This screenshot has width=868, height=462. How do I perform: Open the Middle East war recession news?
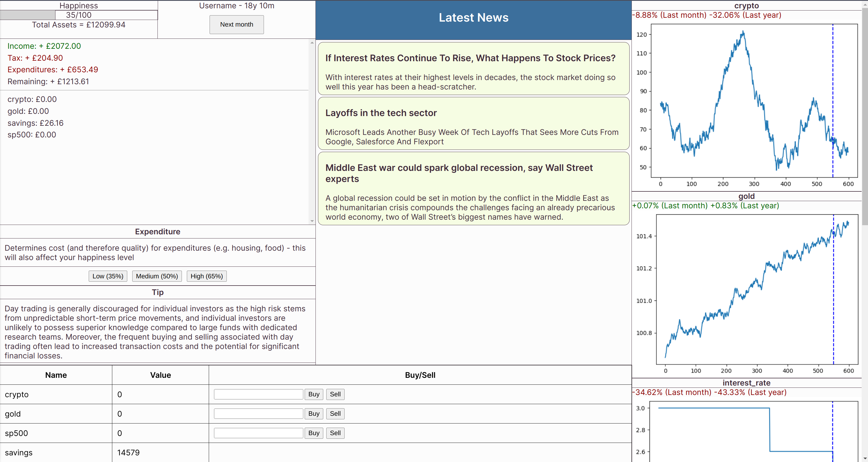(474, 188)
